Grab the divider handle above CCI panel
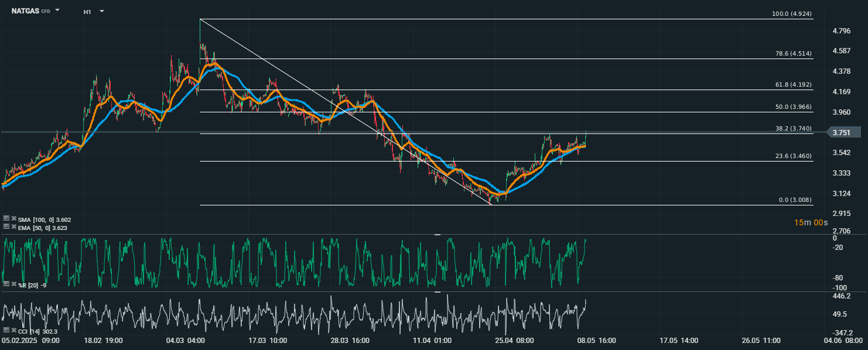This screenshot has height=350, width=868. (437, 291)
